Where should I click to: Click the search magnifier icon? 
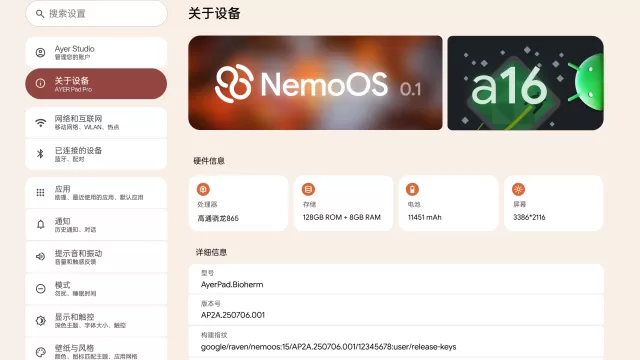pyautogui.click(x=40, y=14)
